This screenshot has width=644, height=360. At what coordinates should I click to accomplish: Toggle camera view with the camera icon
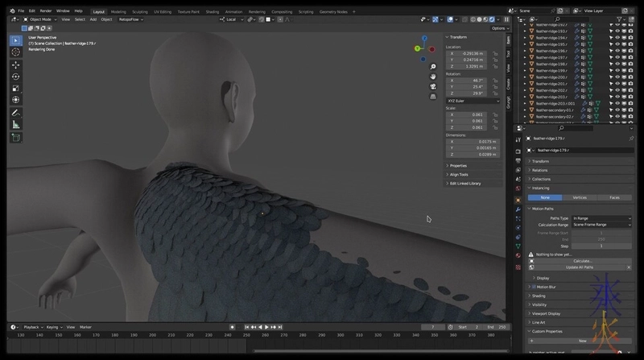pos(433,86)
